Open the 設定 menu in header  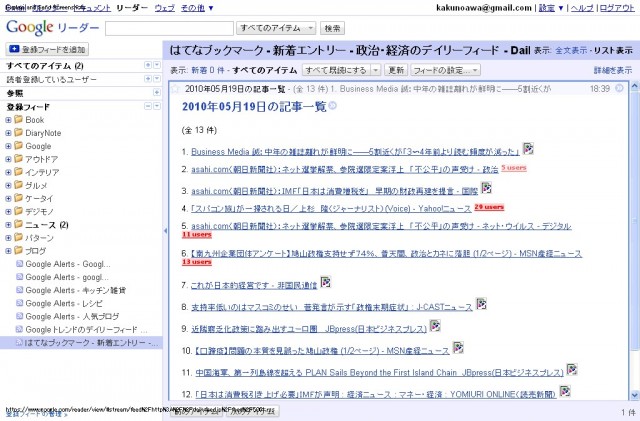pos(551,8)
